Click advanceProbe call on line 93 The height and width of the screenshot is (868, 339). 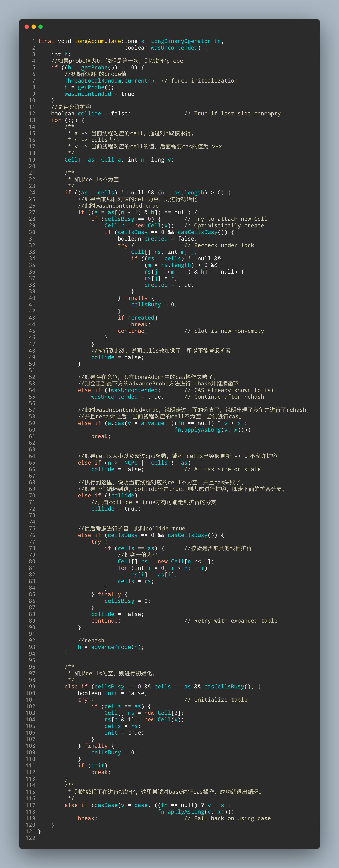click(x=111, y=647)
